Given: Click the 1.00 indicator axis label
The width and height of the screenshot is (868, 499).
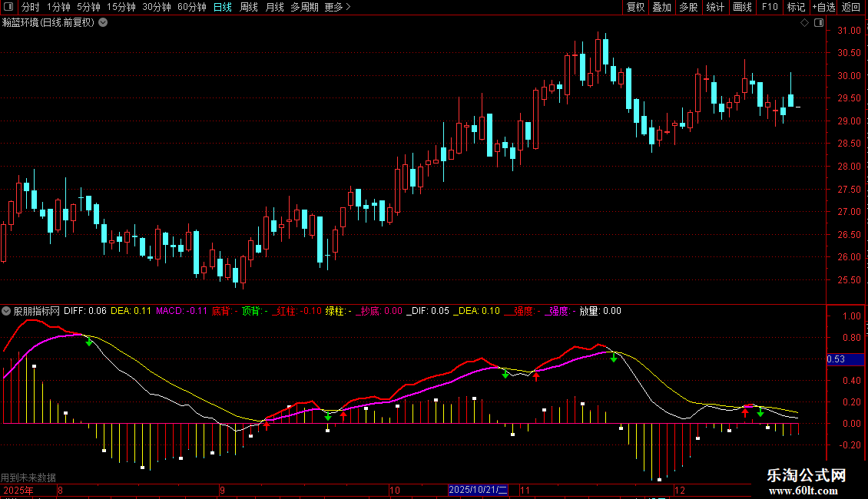Looking at the screenshot, I should [851, 316].
